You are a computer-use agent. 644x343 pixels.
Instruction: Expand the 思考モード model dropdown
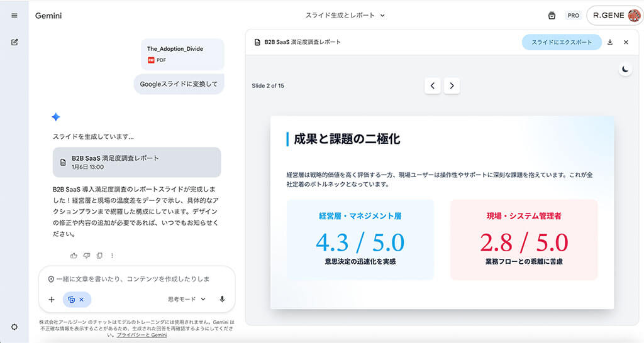tap(186, 299)
